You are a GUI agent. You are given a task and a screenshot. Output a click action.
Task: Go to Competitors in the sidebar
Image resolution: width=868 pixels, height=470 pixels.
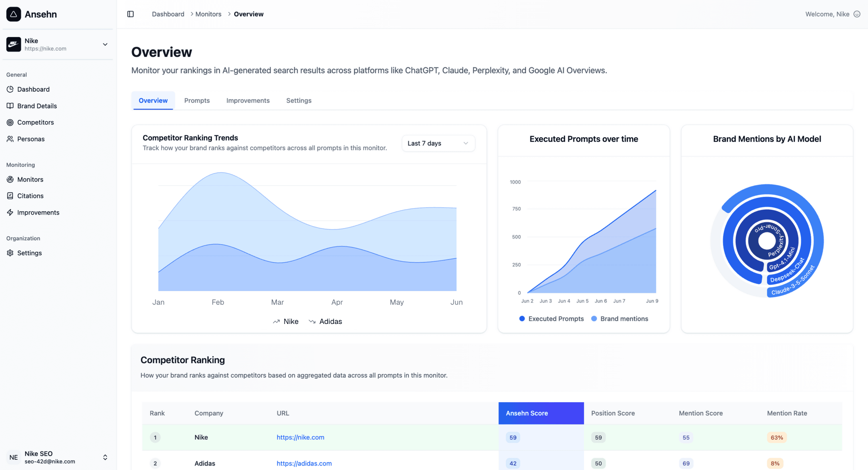point(35,122)
